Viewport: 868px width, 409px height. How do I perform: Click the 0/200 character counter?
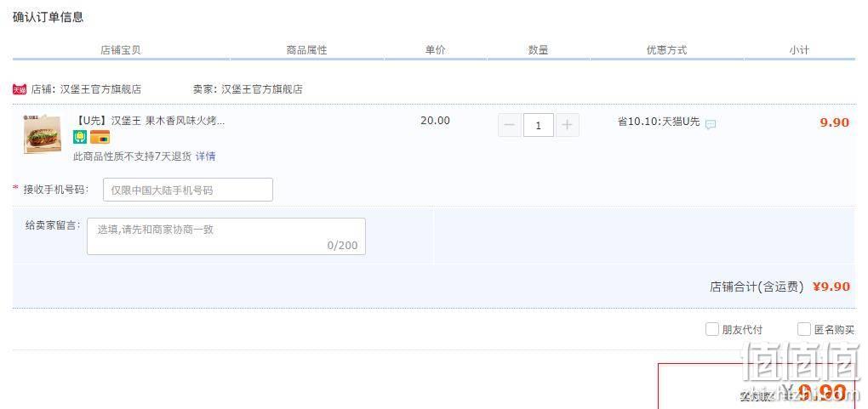pos(343,245)
